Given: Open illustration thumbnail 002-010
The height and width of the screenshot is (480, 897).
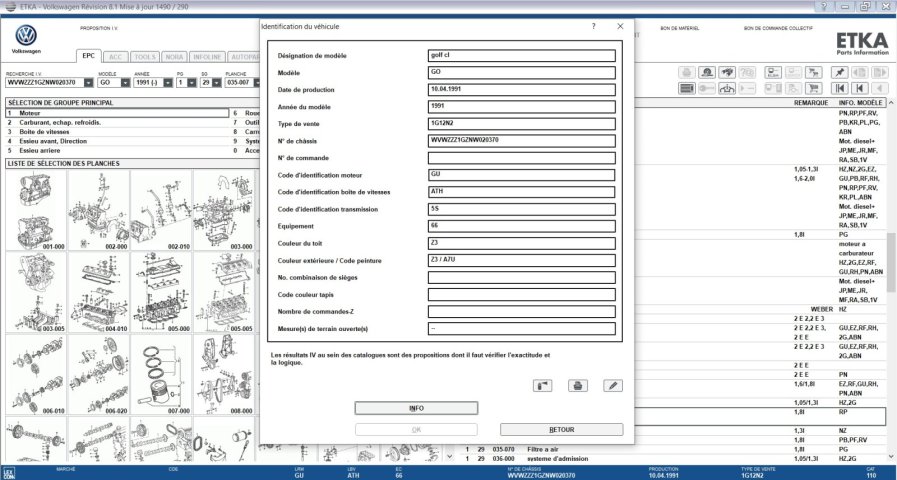Looking at the screenshot, I should 161,211.
